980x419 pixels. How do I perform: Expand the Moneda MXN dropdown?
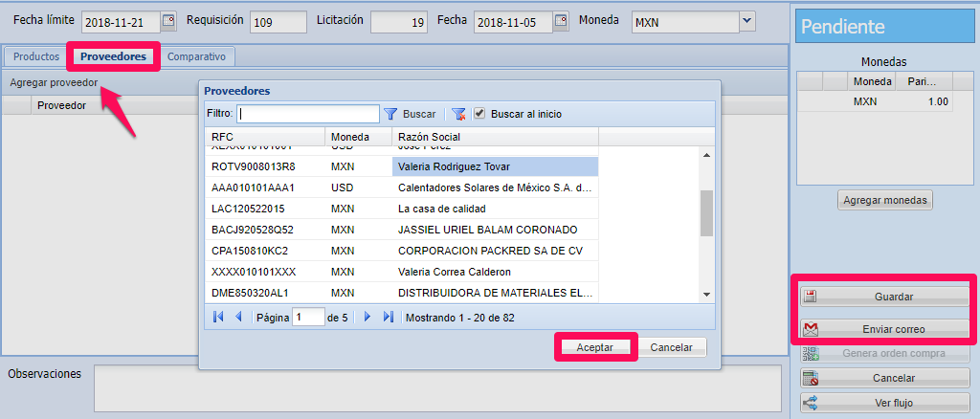[746, 21]
